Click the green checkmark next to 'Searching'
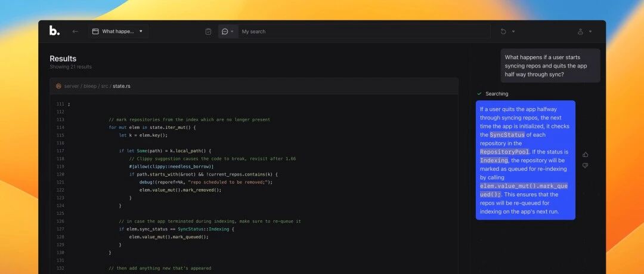 (x=479, y=94)
